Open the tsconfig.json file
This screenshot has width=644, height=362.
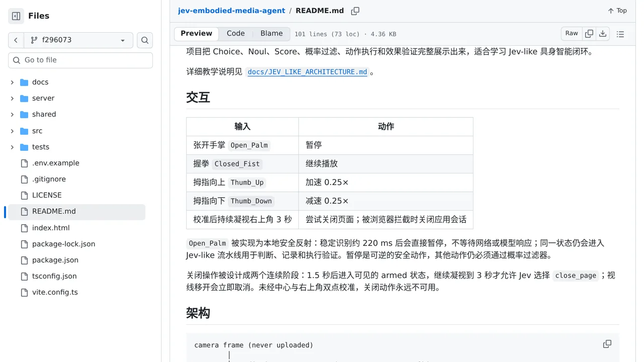pyautogui.click(x=54, y=276)
